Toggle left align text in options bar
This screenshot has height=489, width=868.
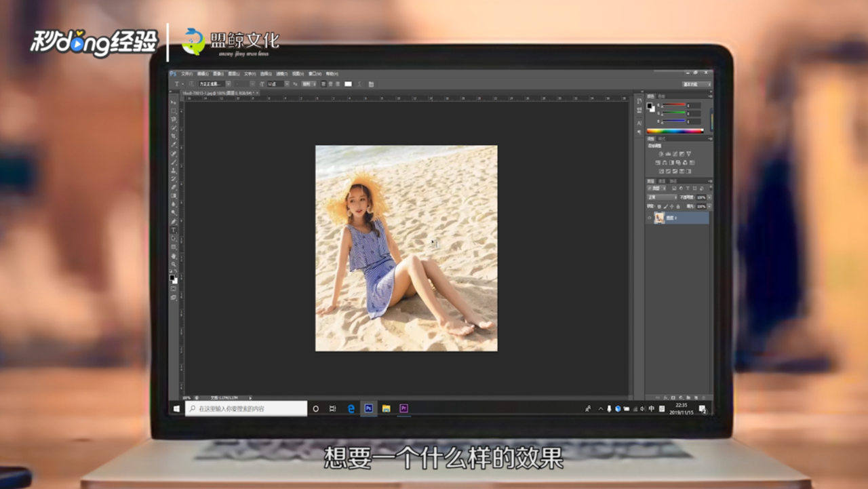click(x=322, y=84)
